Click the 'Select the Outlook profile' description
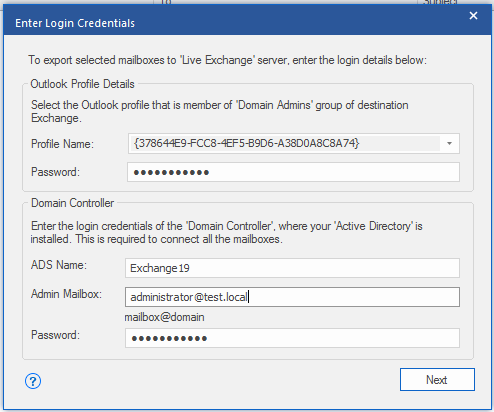494x412 pixels. pos(220,111)
